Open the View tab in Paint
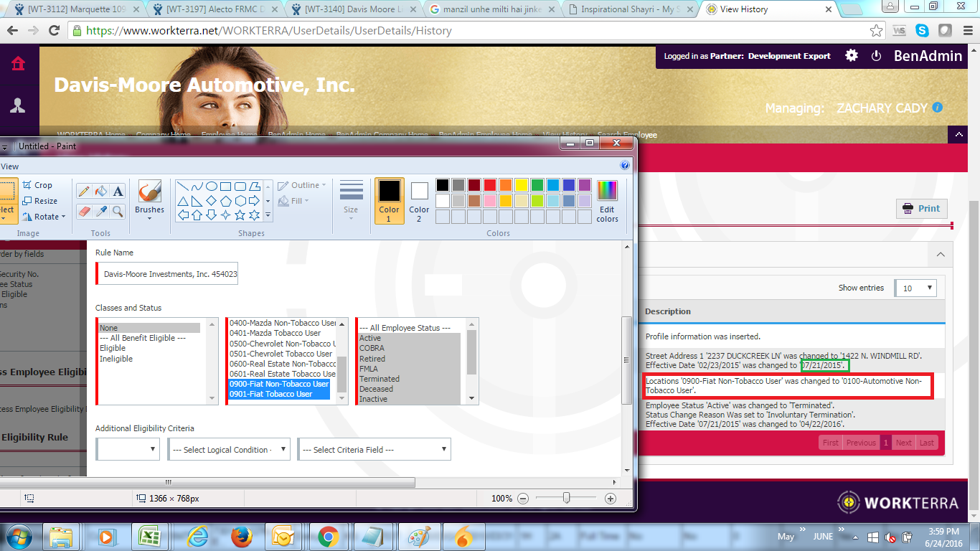This screenshot has height=551, width=980. click(9, 166)
